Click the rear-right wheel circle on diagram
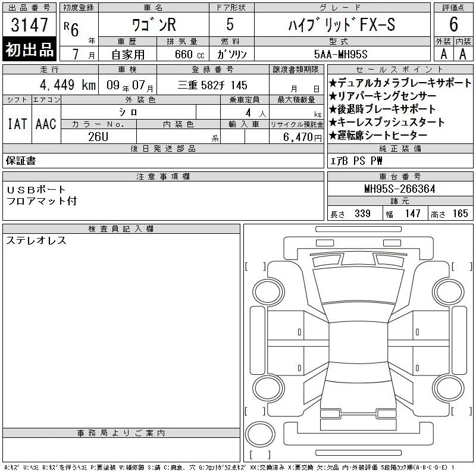 point(449,389)
